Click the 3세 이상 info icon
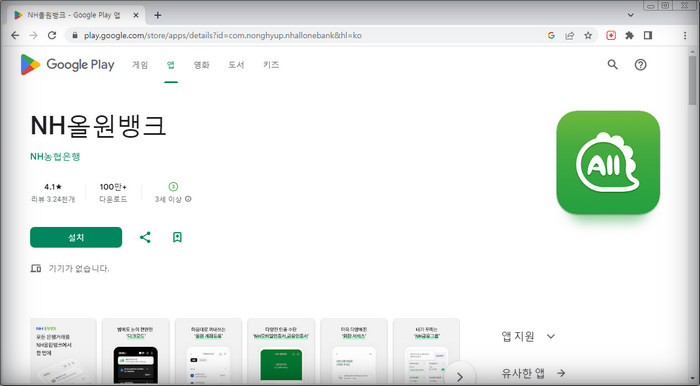Viewport: 700px width, 386px height. pos(188,199)
